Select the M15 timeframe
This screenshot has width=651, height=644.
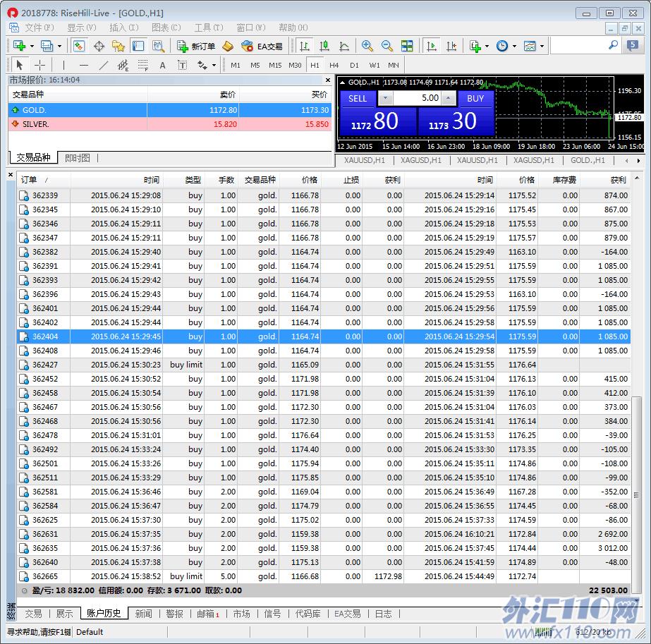(x=275, y=65)
